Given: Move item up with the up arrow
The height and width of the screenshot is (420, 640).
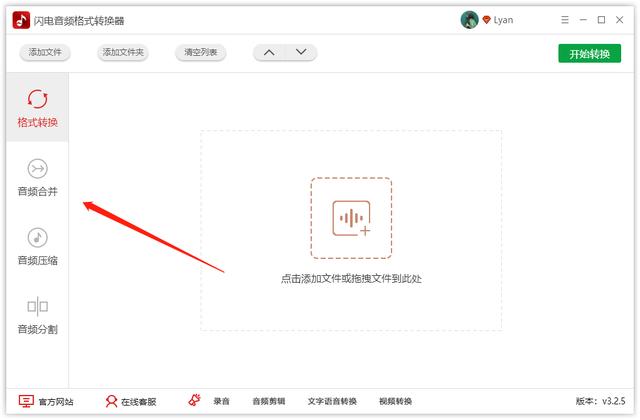Looking at the screenshot, I should pos(269,52).
